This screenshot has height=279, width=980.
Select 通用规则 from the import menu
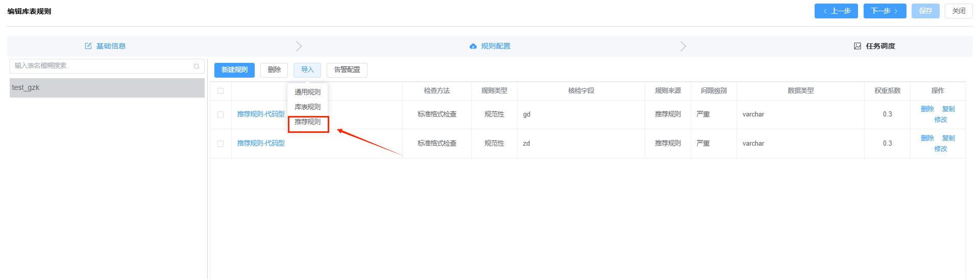[x=307, y=92]
